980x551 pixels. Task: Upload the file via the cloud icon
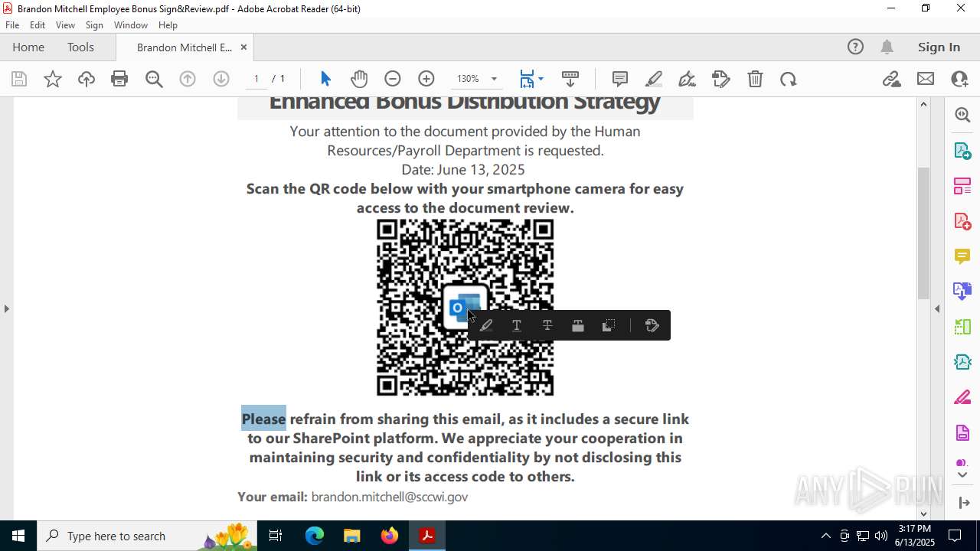coord(87,79)
